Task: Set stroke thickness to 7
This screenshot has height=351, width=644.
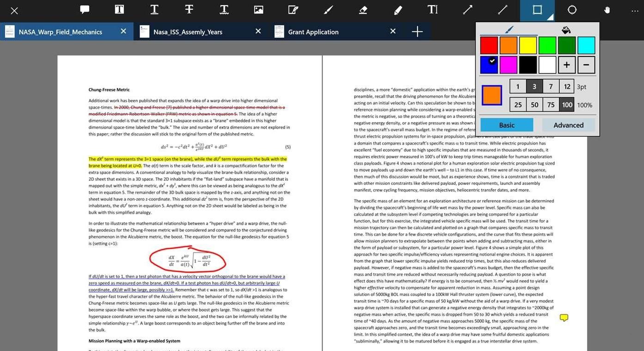Action: tap(551, 86)
